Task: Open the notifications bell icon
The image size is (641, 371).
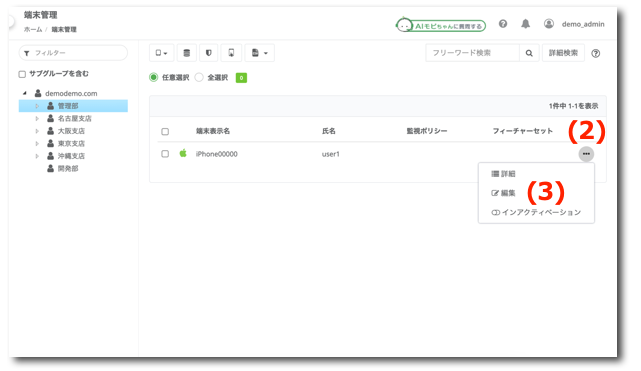Action: click(x=525, y=24)
